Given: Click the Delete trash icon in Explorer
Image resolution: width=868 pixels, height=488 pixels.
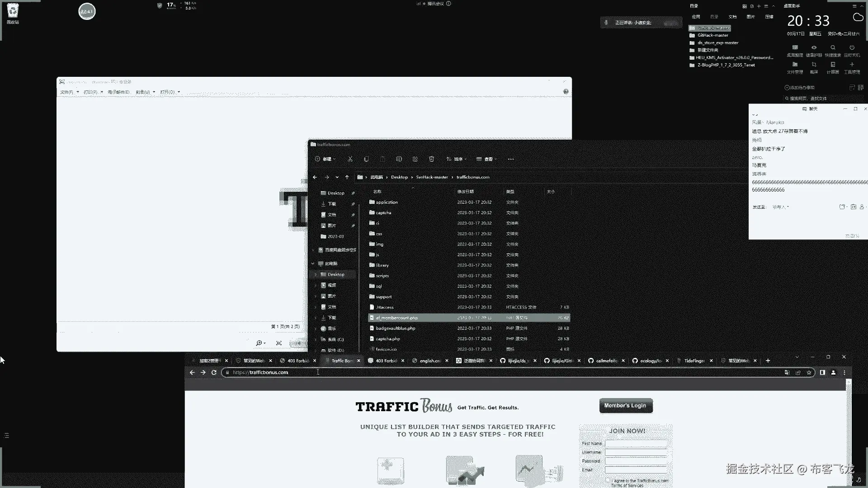Looking at the screenshot, I should pos(431,159).
